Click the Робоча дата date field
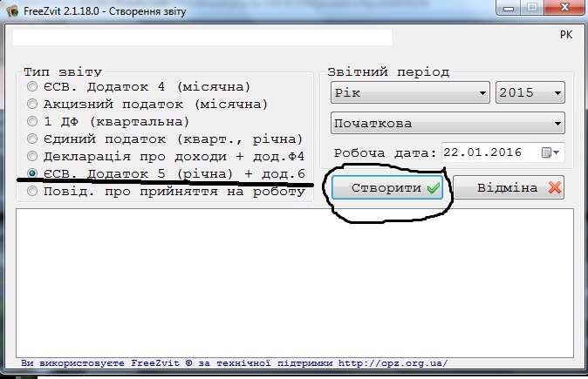 tap(503, 152)
